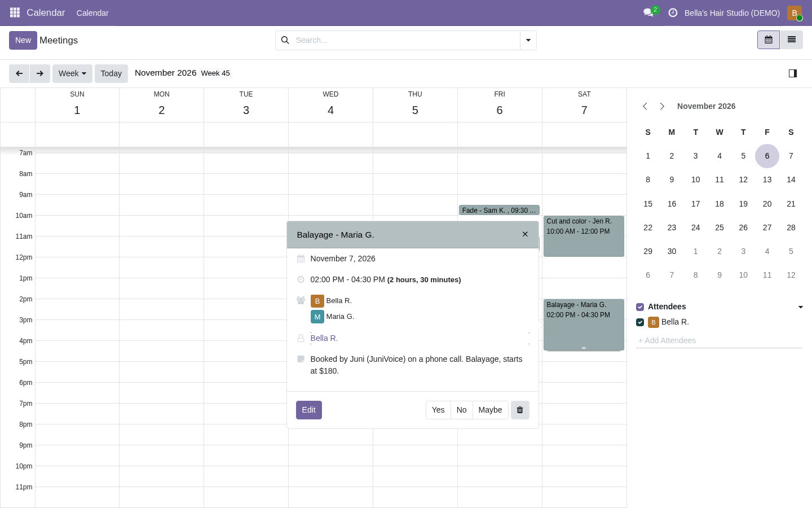Open the conversations messages icon

click(x=648, y=12)
